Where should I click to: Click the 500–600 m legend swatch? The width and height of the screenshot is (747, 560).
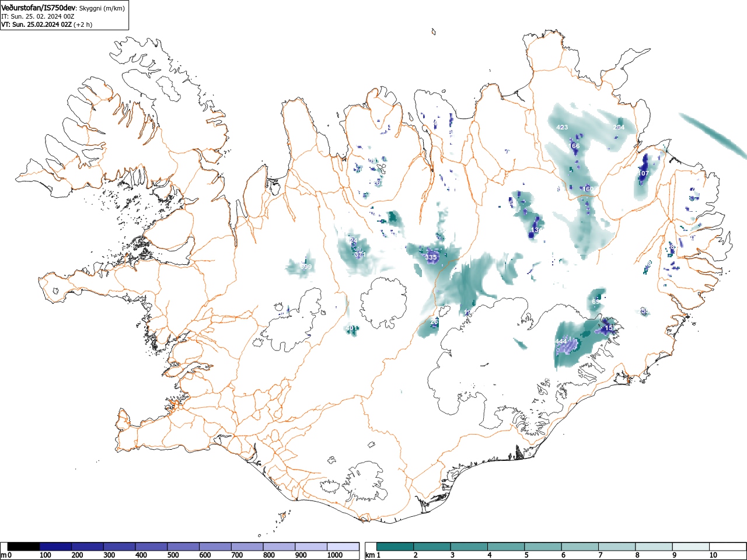[183, 547]
